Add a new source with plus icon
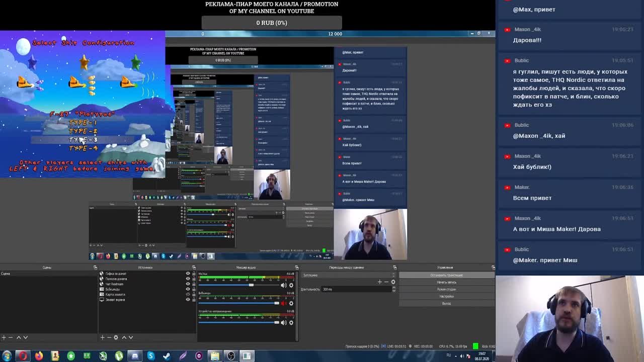This screenshot has height=362, width=644. tap(102, 337)
